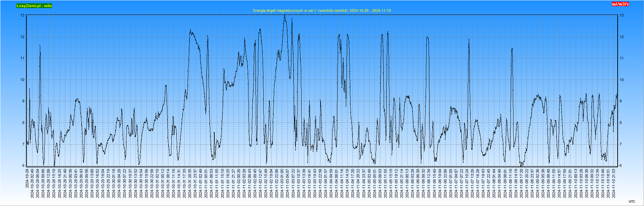Select the 2024-11-06 00:13 time label
The width and height of the screenshot is (644, 206).
[x=407, y=183]
